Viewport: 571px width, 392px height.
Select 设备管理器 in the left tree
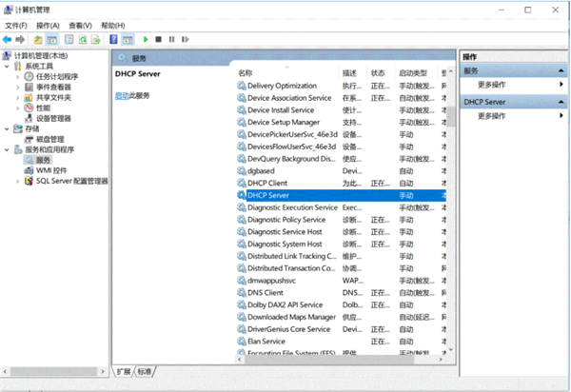[x=53, y=118]
